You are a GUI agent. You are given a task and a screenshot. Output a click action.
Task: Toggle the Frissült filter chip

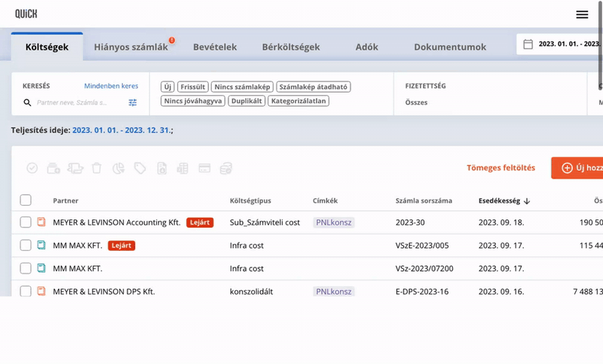[193, 87]
